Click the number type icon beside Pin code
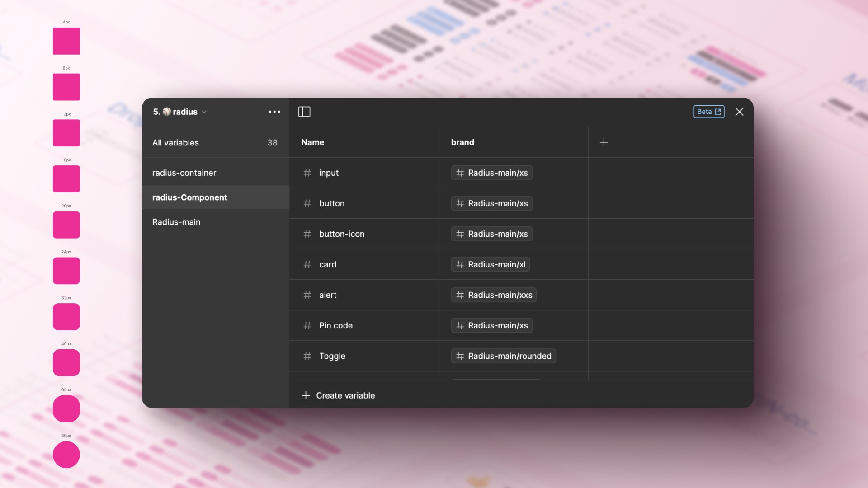The width and height of the screenshot is (868, 488). click(x=307, y=325)
